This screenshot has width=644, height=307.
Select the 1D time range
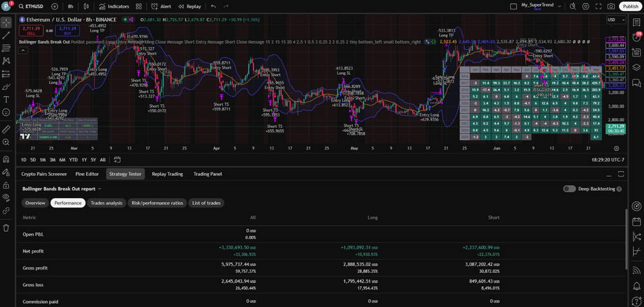(24, 160)
